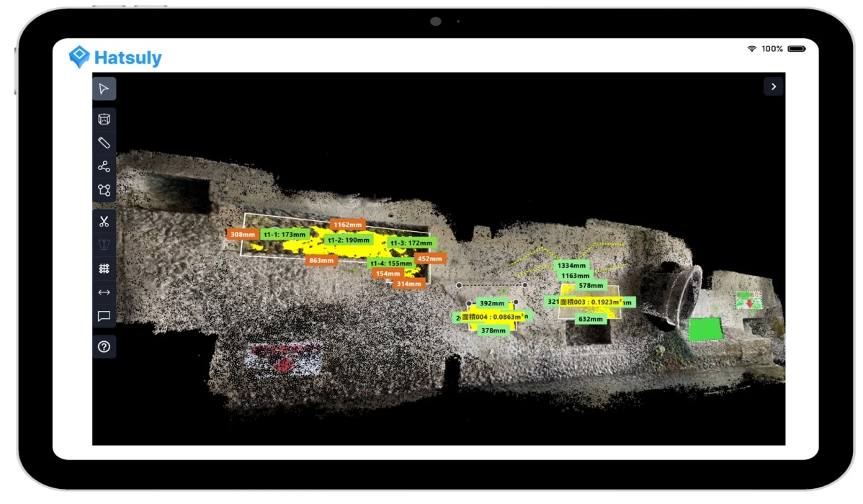Image resolution: width=863 pixels, height=504 pixels.
Task: Expand the right side panel
Action: [x=773, y=86]
